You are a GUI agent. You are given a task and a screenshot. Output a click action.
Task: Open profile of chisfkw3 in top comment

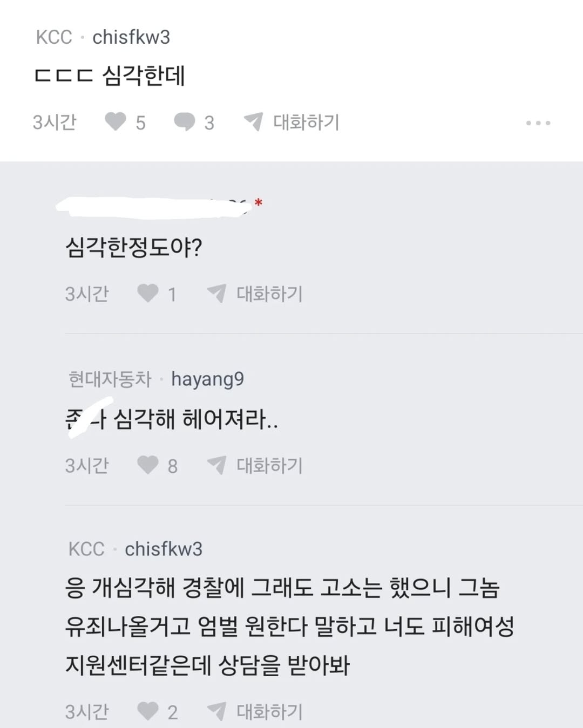(131, 37)
